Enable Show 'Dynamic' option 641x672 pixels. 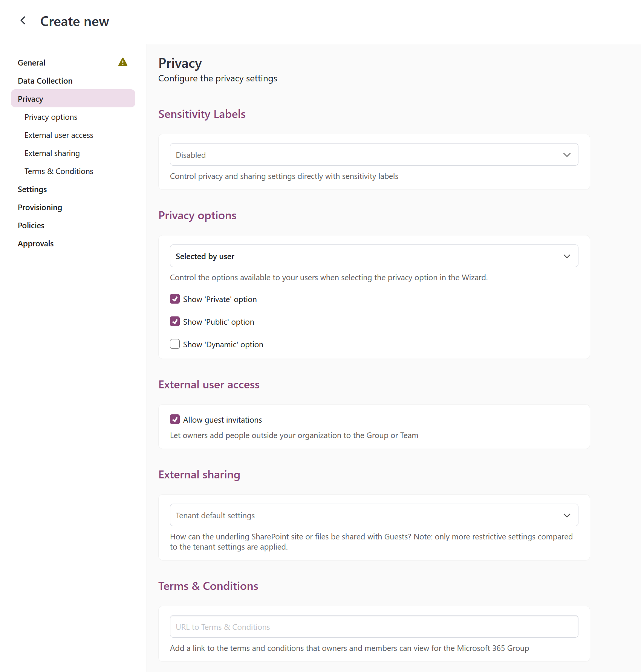click(174, 344)
